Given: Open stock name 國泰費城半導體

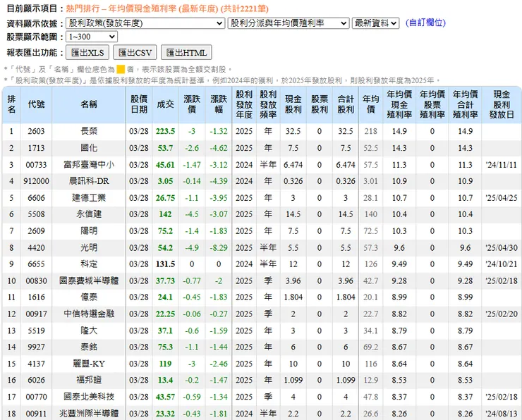Looking at the screenshot, I should tap(89, 280).
